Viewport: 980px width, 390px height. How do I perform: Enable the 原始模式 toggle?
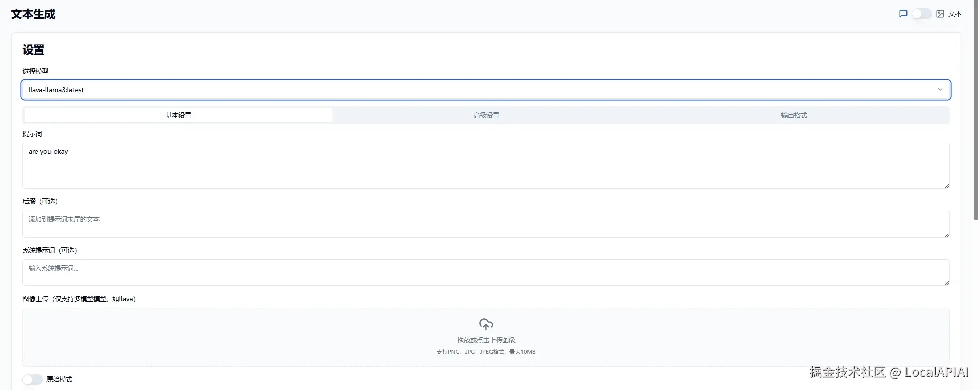click(33, 379)
